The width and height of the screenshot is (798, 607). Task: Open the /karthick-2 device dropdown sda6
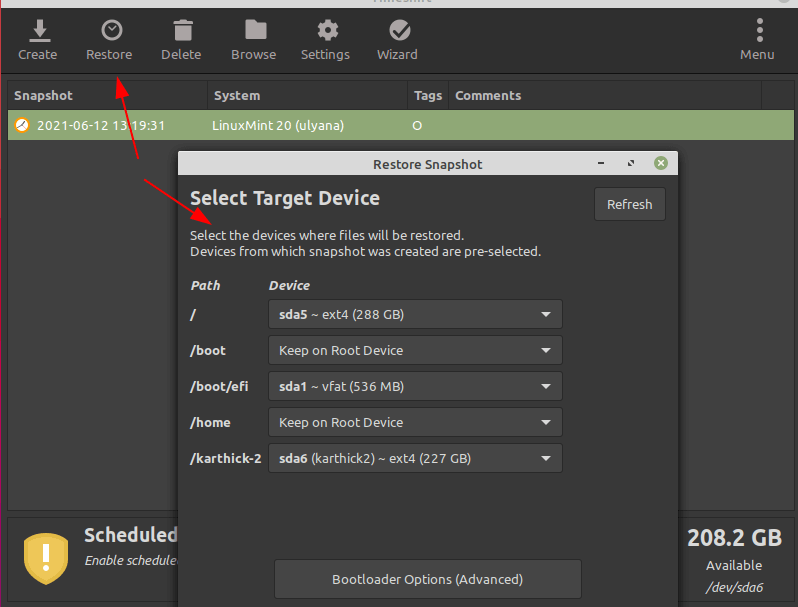click(x=415, y=458)
